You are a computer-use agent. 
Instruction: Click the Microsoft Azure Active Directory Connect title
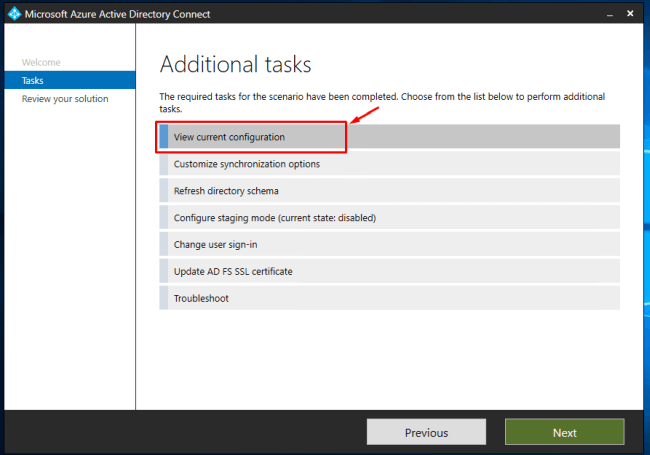(117, 14)
